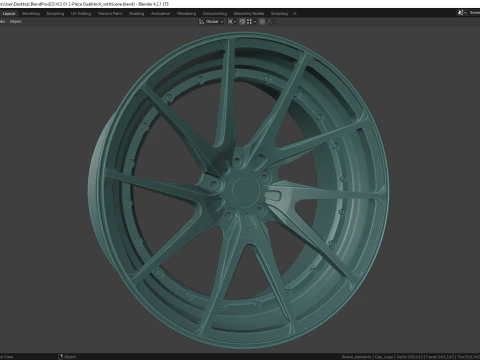Open the Modeling workspace tab
This screenshot has height=360, width=480.
coord(31,14)
